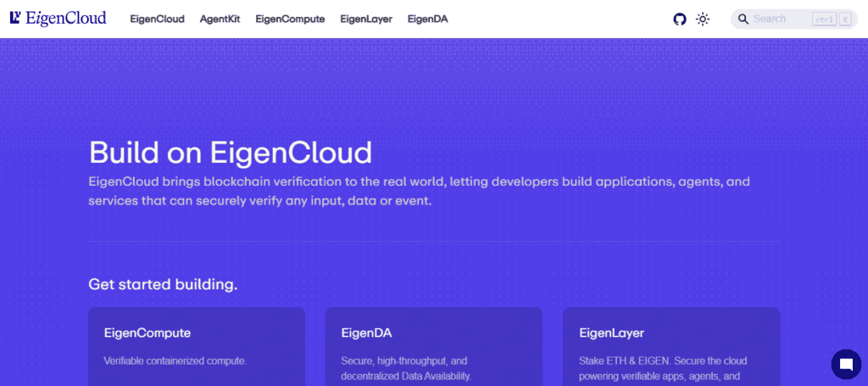
Task: Open the EigenCompute card
Action: (197, 347)
